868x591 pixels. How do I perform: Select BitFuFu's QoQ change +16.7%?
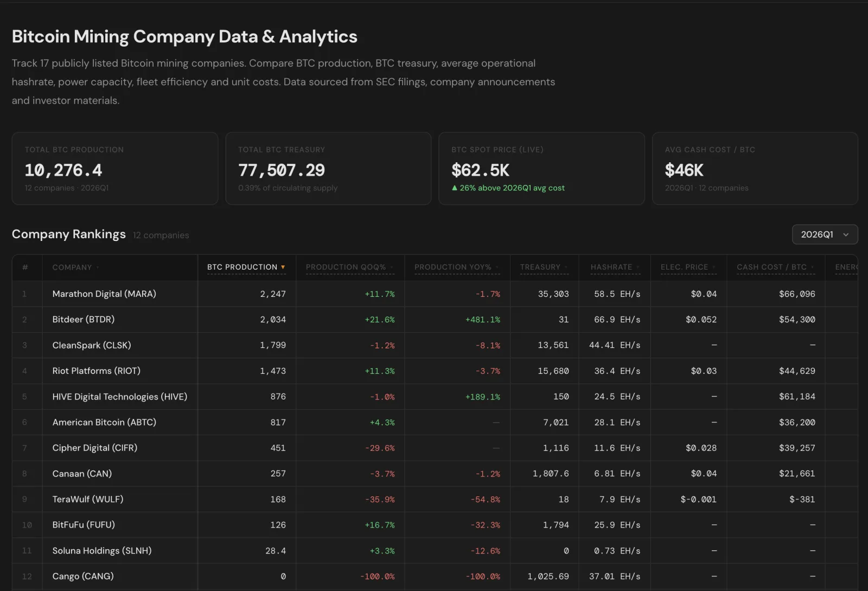(380, 525)
